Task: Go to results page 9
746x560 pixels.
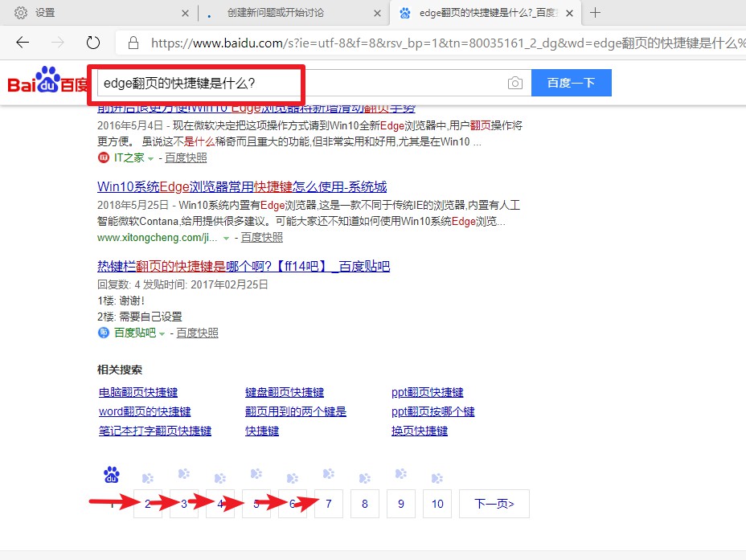Action: (x=400, y=504)
